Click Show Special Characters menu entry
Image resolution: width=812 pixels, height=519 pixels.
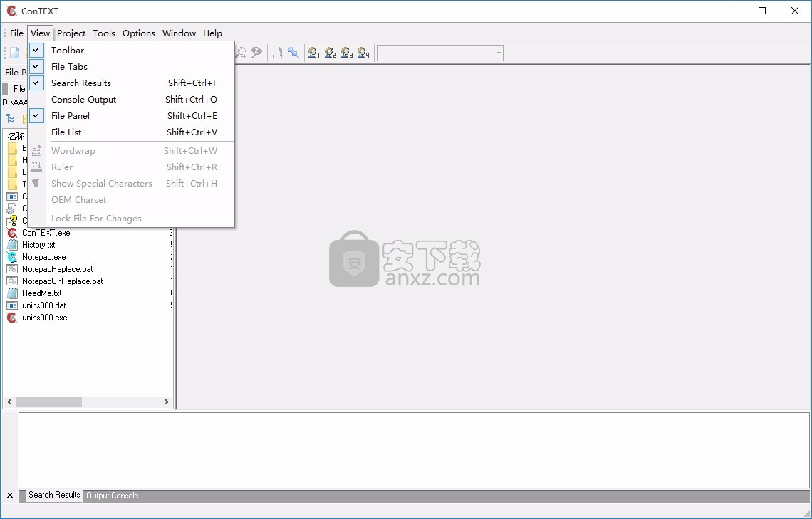132,183
